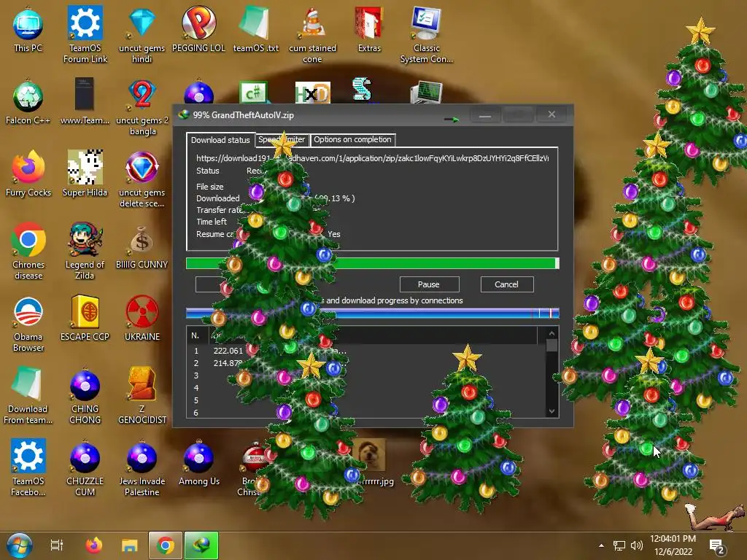Click the download dialog title bar icon

click(x=184, y=114)
